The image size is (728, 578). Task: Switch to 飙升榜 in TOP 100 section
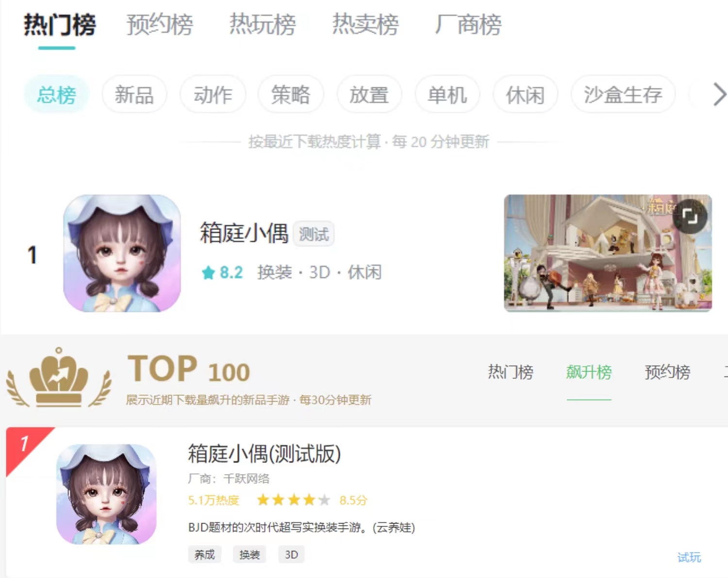(589, 372)
